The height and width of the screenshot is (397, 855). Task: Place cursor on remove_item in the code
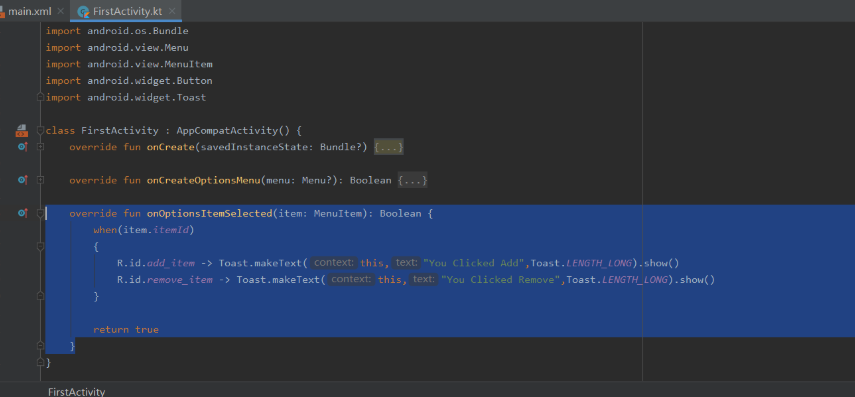[179, 280]
